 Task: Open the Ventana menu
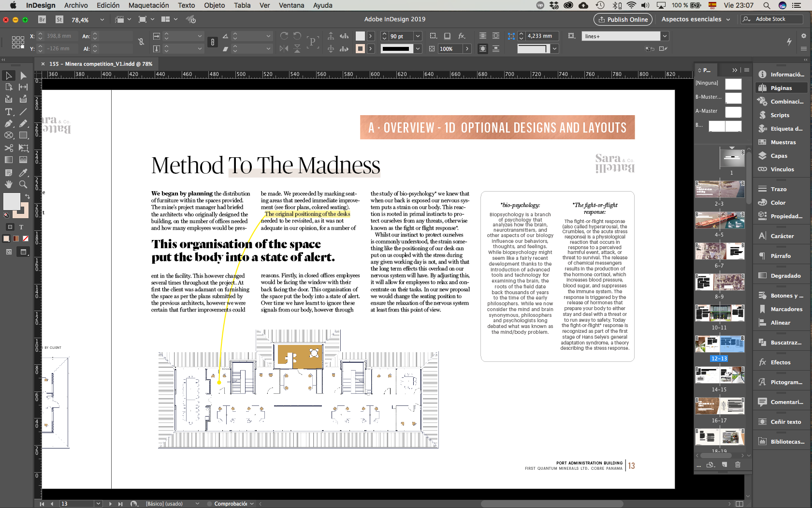tap(291, 5)
